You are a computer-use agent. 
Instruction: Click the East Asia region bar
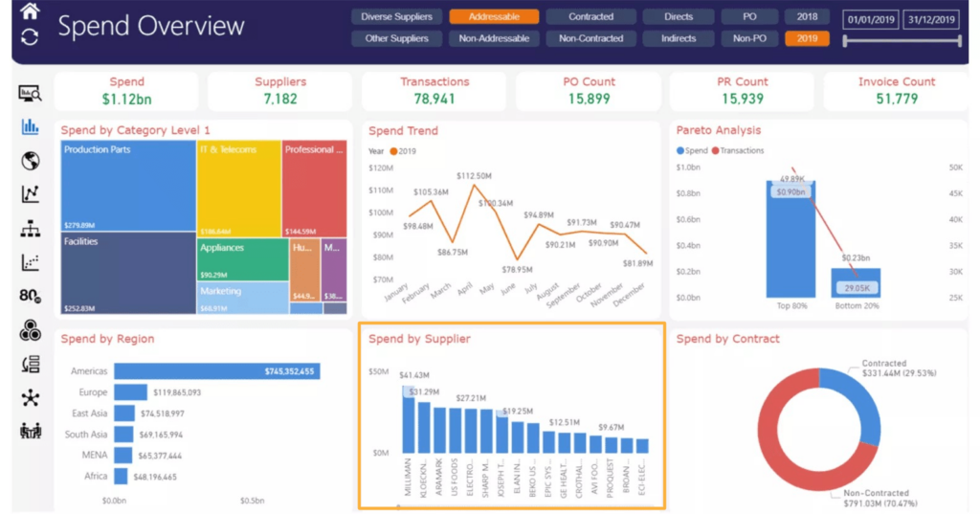[x=124, y=413]
